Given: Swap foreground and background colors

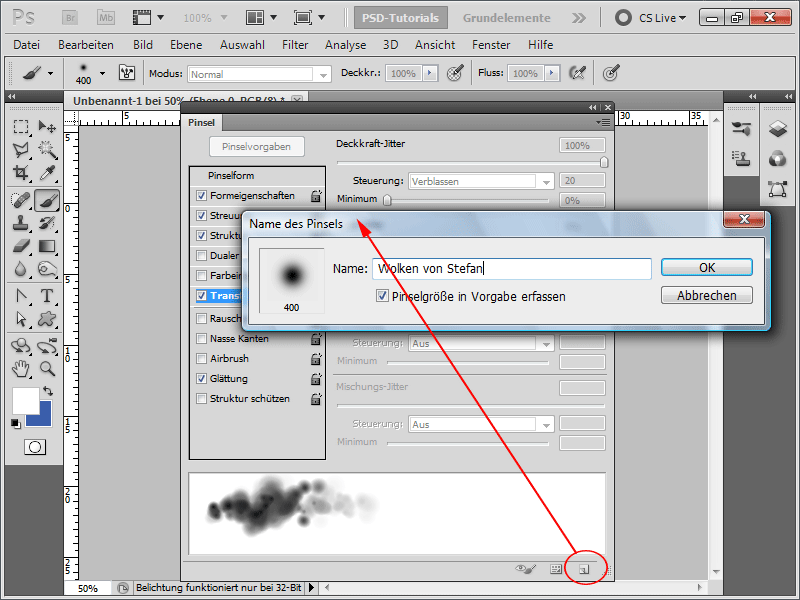Looking at the screenshot, I should [48, 391].
